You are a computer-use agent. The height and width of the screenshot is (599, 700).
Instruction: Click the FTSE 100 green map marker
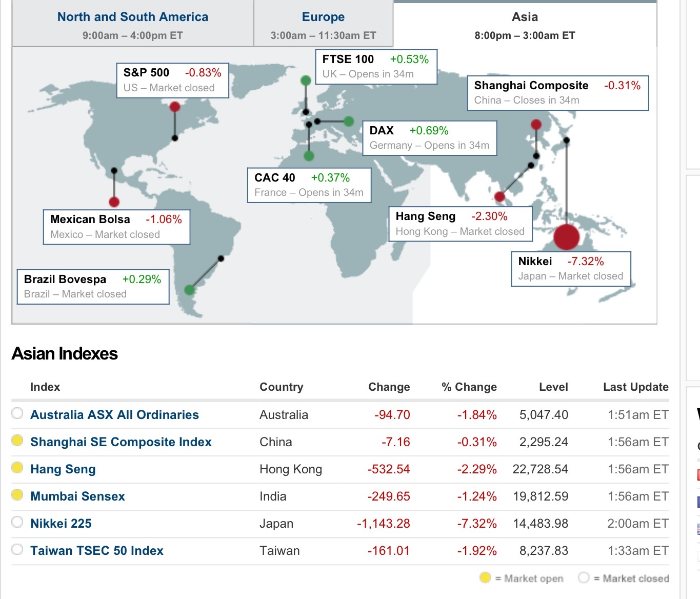coord(306,81)
